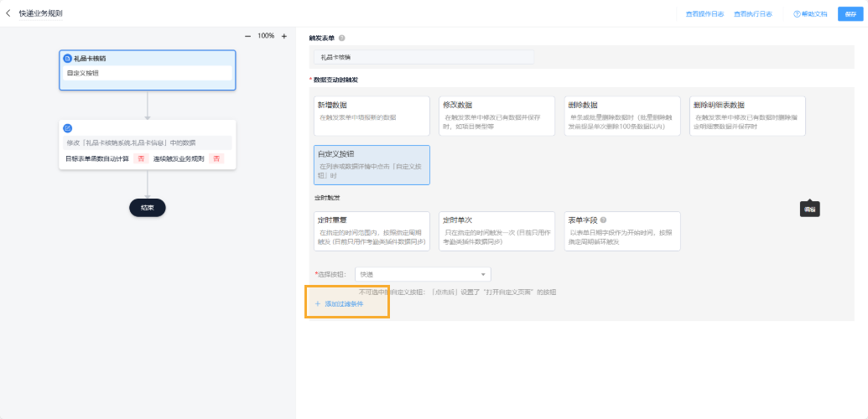
Task: Select the 删除数据 trigger card
Action: (622, 116)
